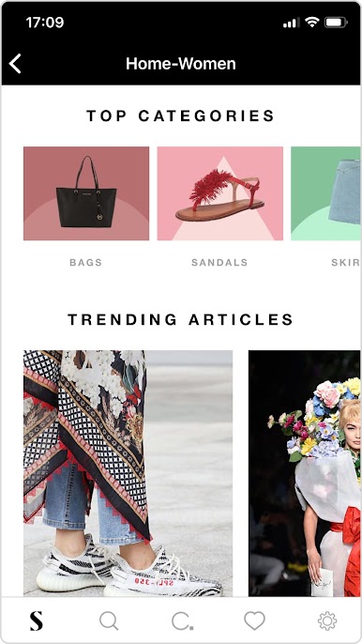Open the scarf and sneakers article
Image resolution: width=362 pixels, height=644 pixels.
128,473
